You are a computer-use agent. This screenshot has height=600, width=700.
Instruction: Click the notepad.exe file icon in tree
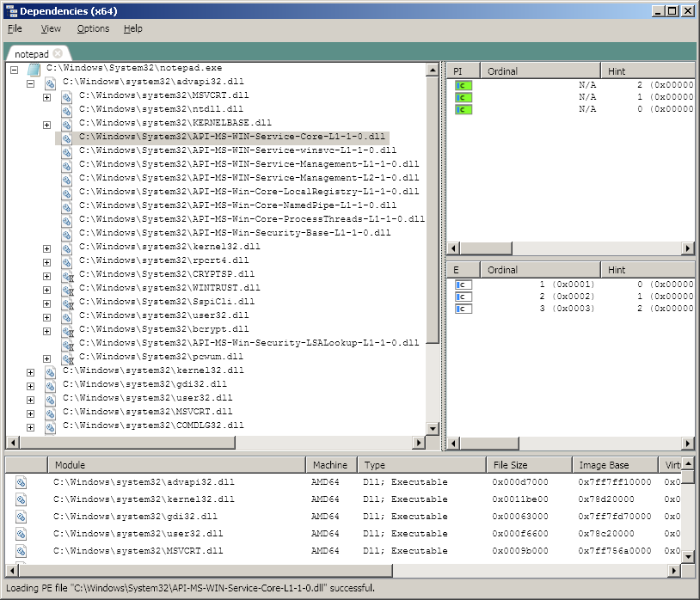coord(34,69)
